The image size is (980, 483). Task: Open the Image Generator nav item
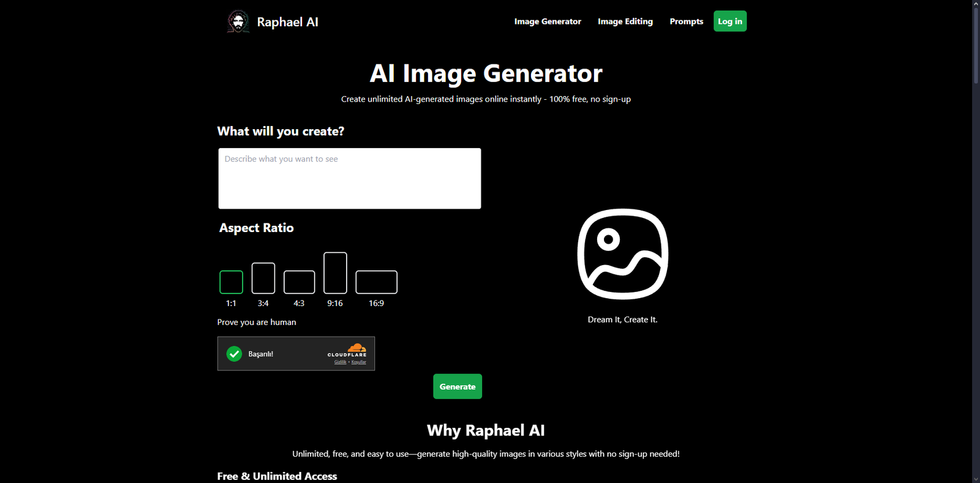coord(548,21)
